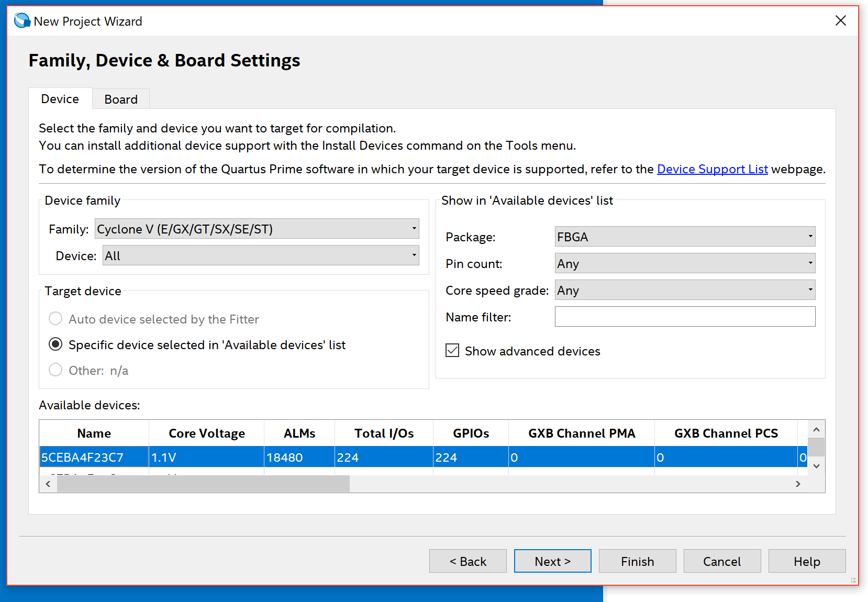Click the GXB Channel PCS column header
The width and height of the screenshot is (868, 602).
point(726,433)
